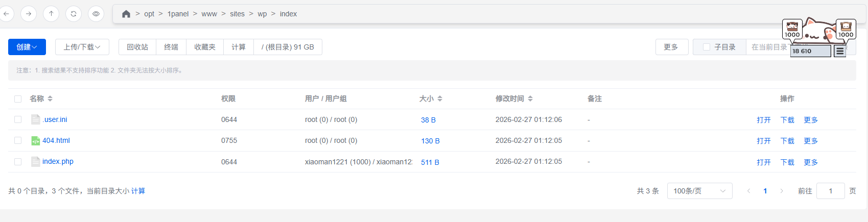Click the eye icon for hidden files
Image resolution: width=868 pixels, height=222 pixels.
[96, 14]
